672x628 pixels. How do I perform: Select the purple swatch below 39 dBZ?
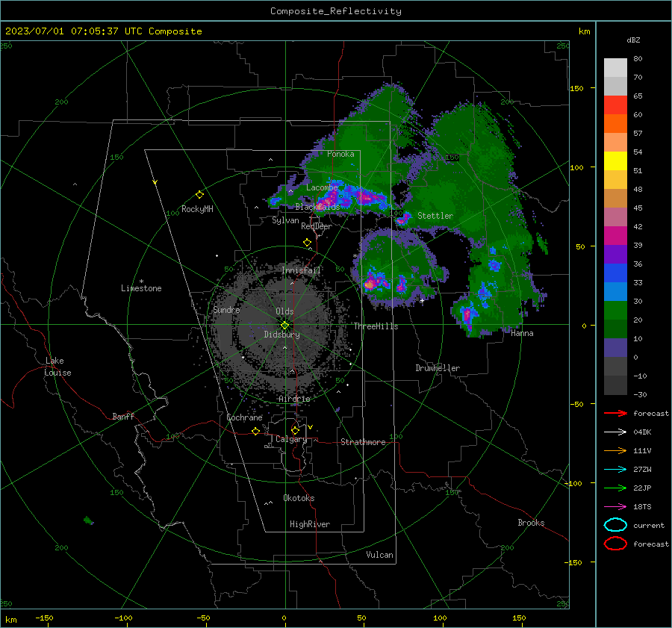point(615,254)
